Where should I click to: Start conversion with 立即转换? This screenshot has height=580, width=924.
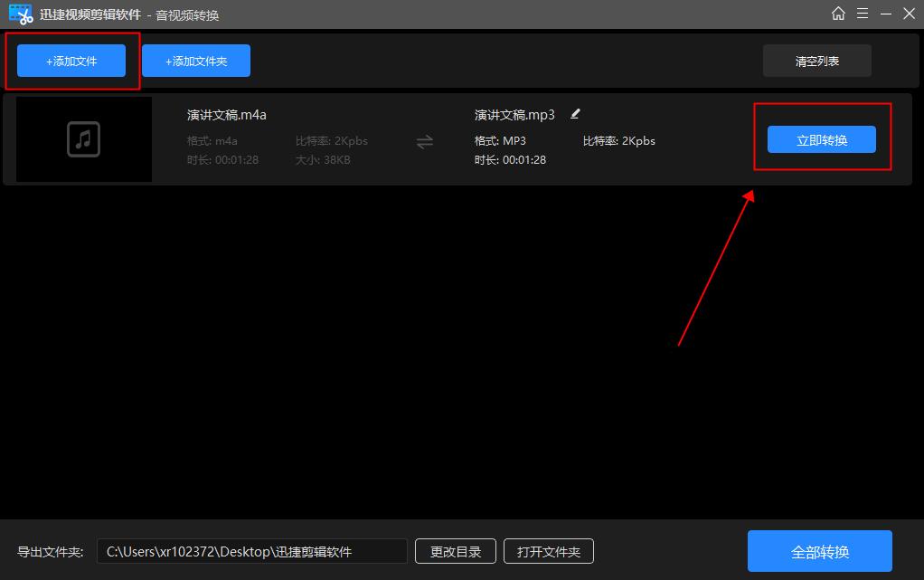coord(821,139)
